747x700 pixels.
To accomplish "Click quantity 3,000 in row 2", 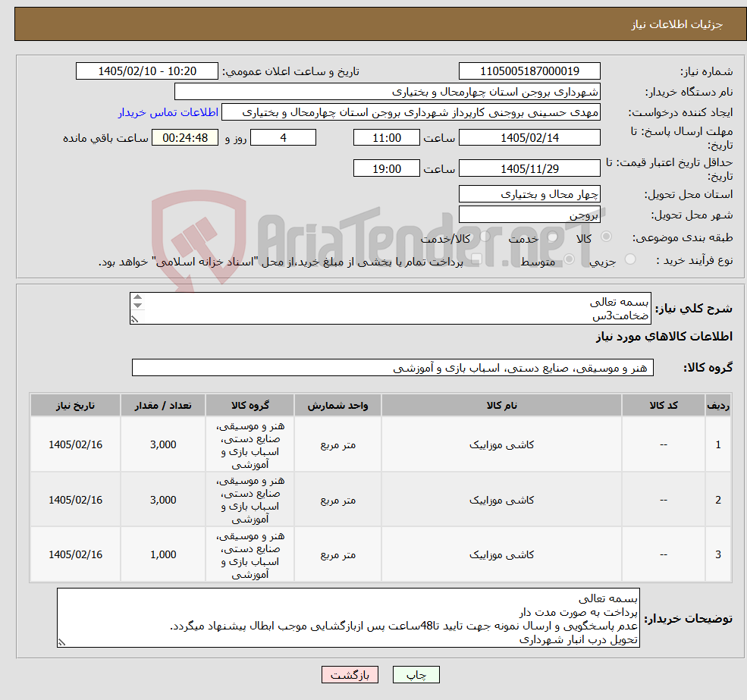I will 163,500.
